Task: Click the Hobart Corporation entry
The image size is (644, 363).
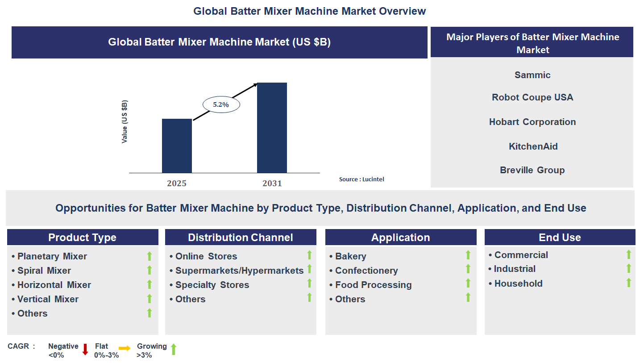Action: (x=532, y=121)
